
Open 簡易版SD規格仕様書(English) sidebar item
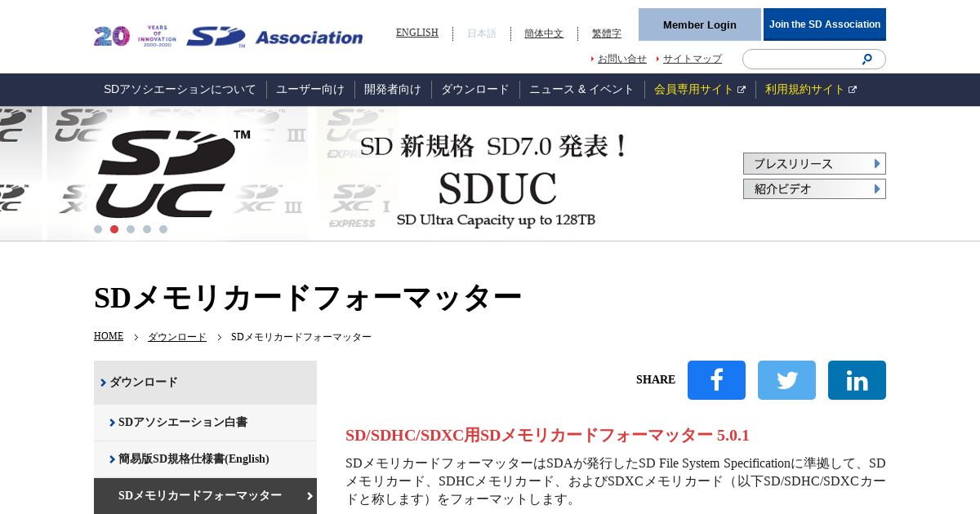pyautogui.click(x=205, y=459)
